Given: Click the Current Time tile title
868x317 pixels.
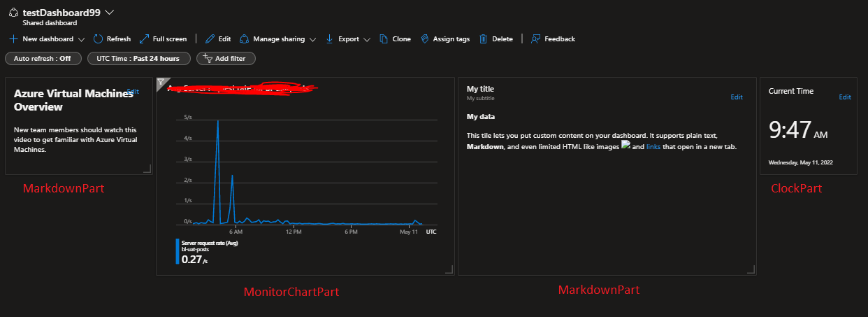Looking at the screenshot, I should point(791,91).
